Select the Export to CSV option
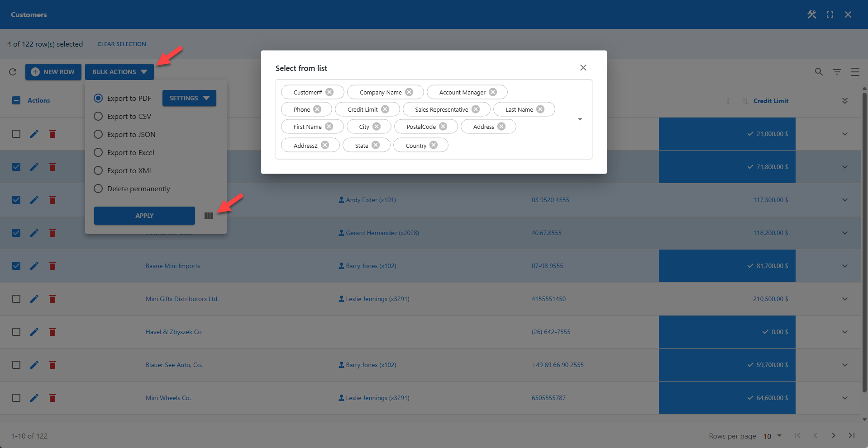This screenshot has width=868, height=448. pyautogui.click(x=98, y=116)
